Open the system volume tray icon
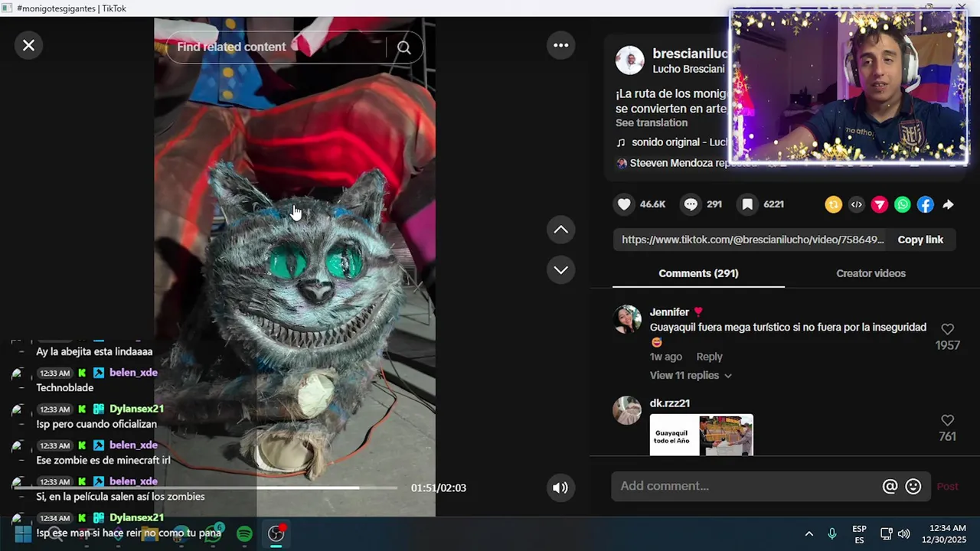 pos(904,533)
